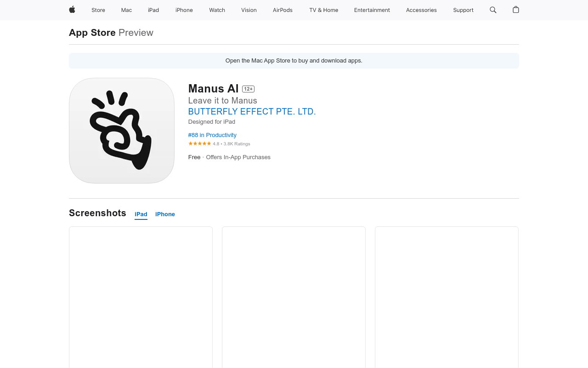
Task: Open the shopping bag icon
Action: [x=516, y=10]
